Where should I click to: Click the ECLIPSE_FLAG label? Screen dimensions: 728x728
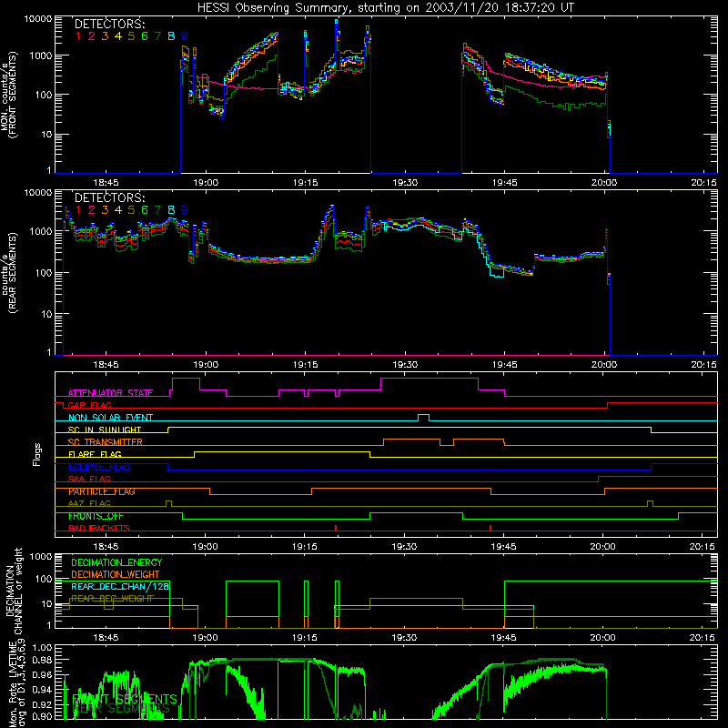[99, 467]
